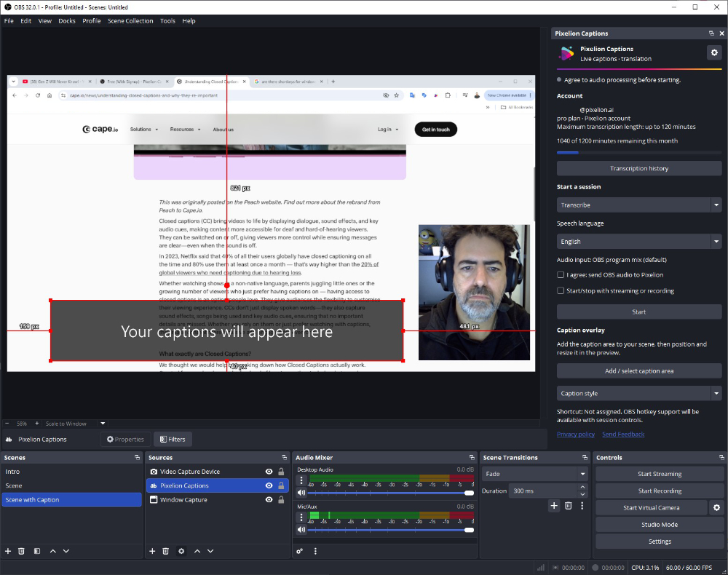728x575 pixels.
Task: Open Pixelion Captions settings gear
Action: tap(714, 52)
